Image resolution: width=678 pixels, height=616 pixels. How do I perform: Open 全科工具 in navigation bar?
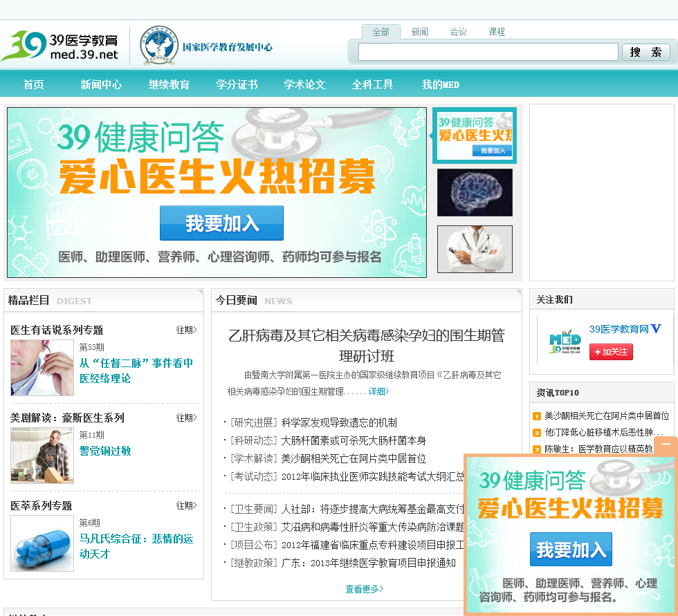tap(372, 84)
